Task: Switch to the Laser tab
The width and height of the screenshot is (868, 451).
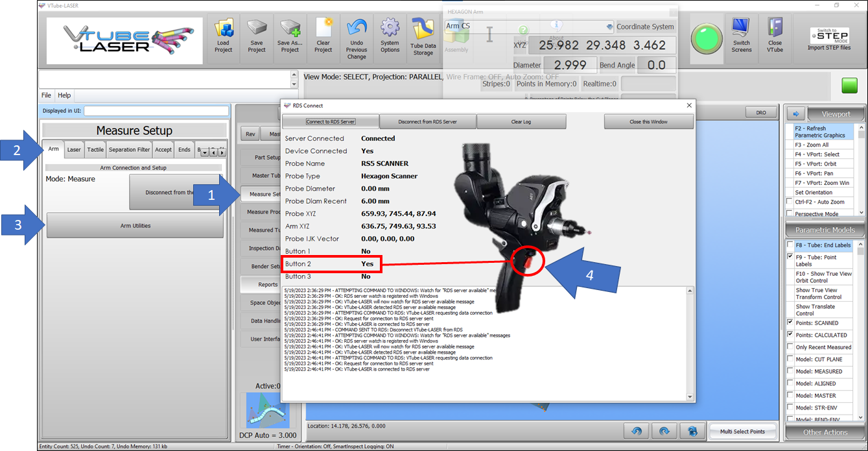Action: (x=74, y=150)
